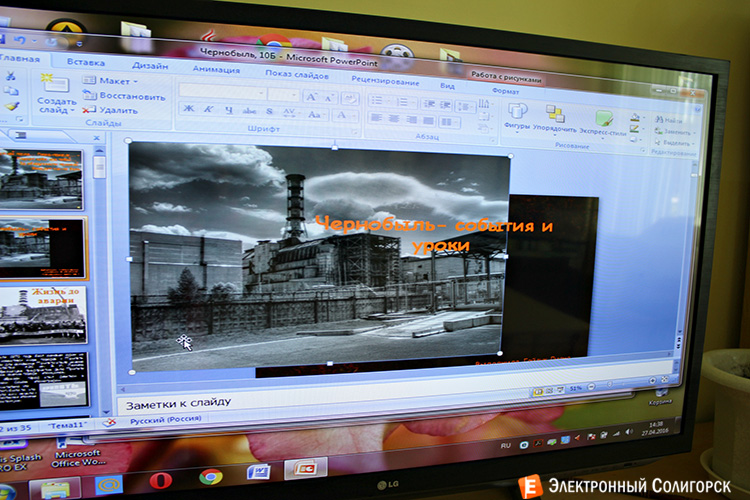750x500 pixels.
Task: Open the Opera browser from the taskbar
Action: 161,480
